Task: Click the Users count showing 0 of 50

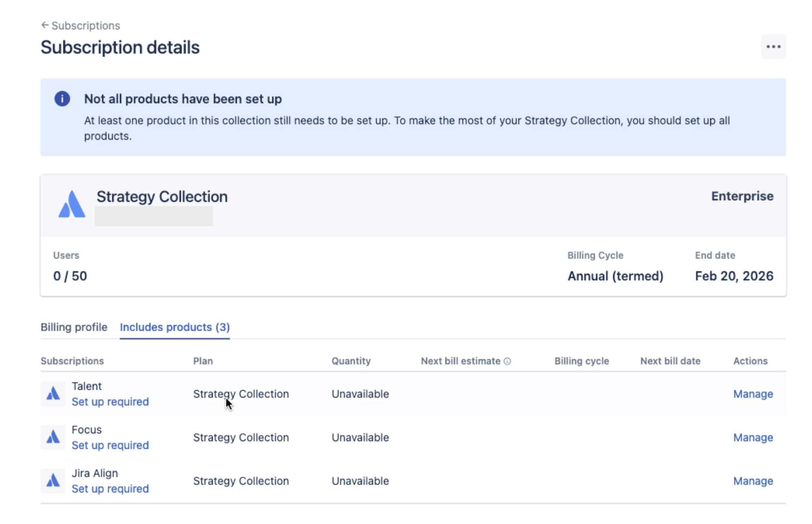Action: coord(70,276)
